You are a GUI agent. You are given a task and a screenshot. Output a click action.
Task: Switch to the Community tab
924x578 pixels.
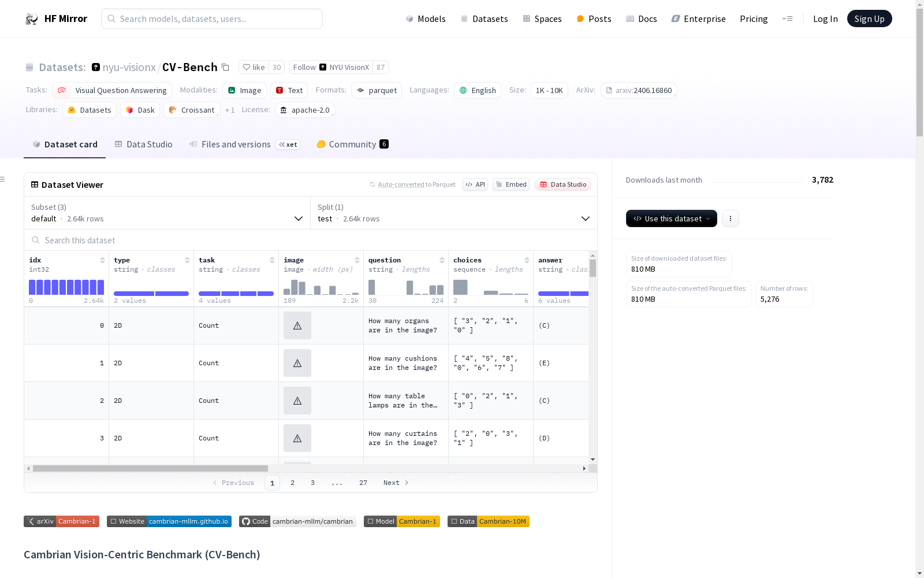352,144
